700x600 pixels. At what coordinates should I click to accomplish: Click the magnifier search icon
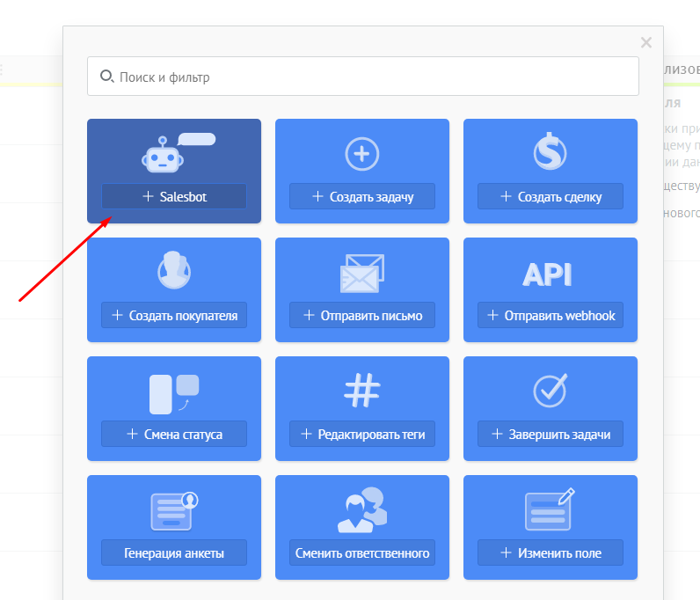tap(106, 77)
